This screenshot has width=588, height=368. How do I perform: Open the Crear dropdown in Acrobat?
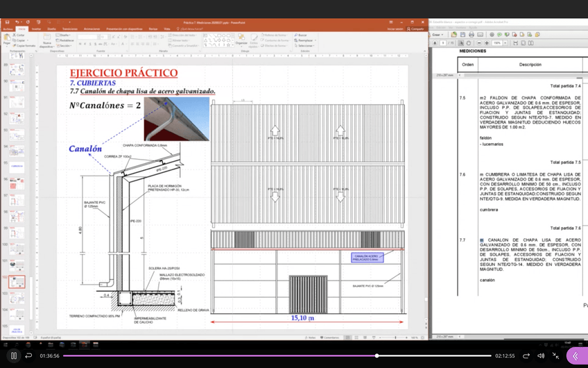pos(438,34)
